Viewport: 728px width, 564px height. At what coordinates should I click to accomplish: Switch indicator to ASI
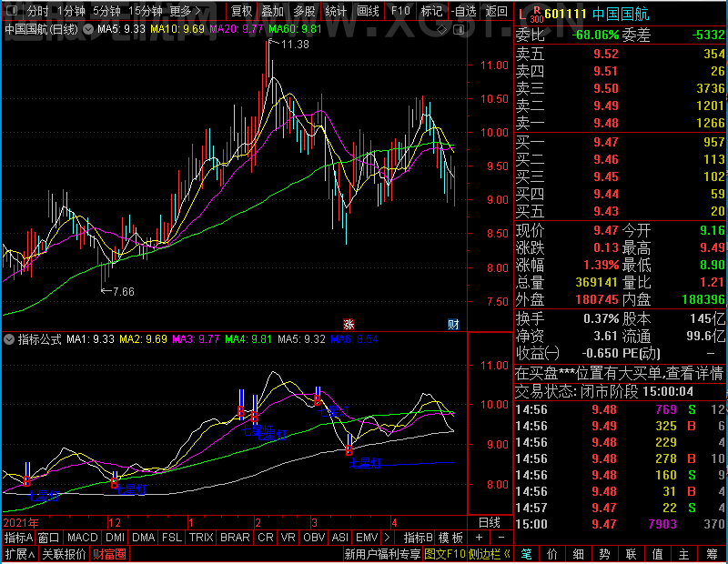click(x=339, y=538)
